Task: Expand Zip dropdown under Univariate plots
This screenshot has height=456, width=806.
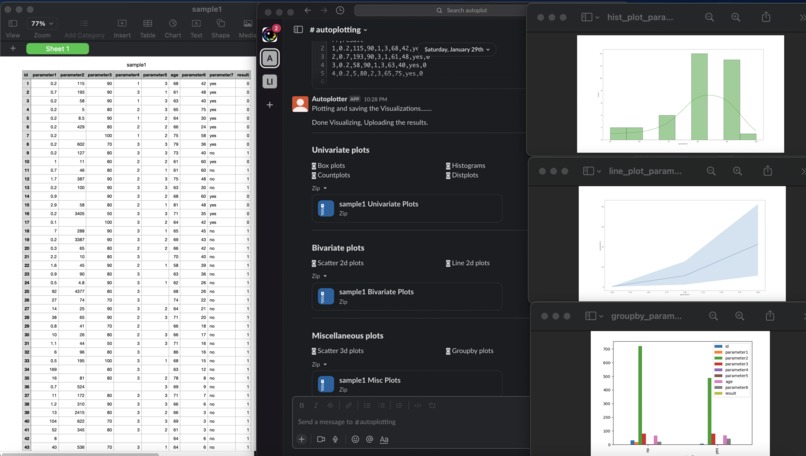Action: pyautogui.click(x=319, y=188)
